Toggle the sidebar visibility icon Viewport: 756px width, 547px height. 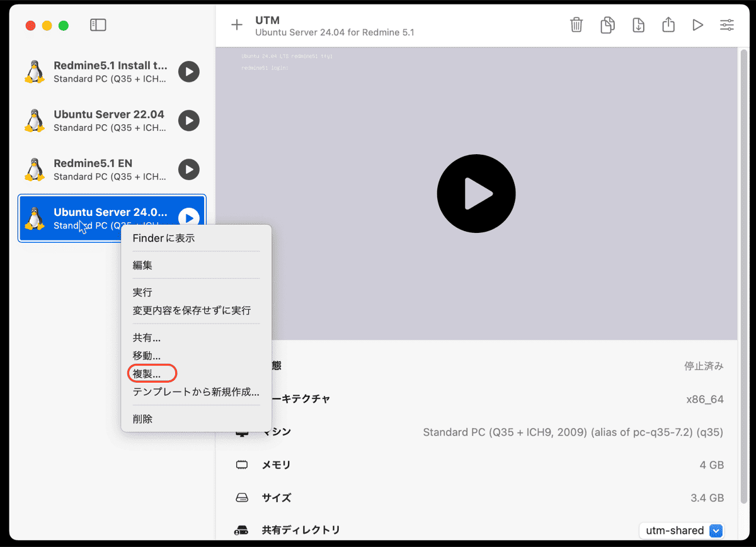click(x=98, y=25)
